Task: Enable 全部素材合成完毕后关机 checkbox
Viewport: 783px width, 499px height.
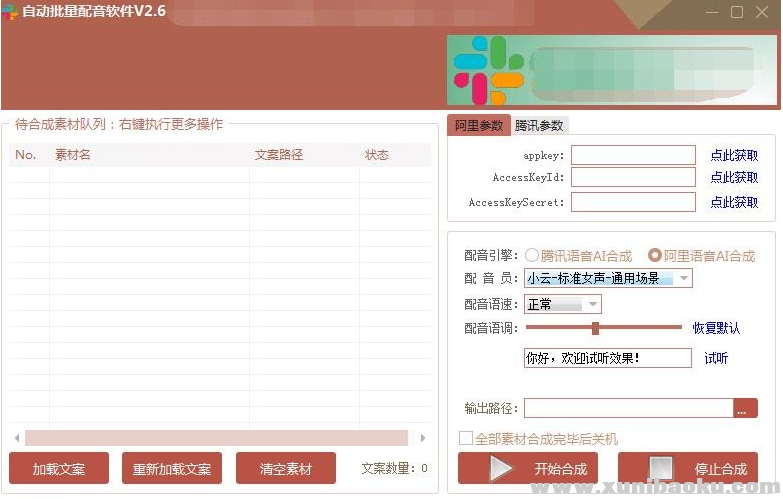Action: [x=466, y=439]
